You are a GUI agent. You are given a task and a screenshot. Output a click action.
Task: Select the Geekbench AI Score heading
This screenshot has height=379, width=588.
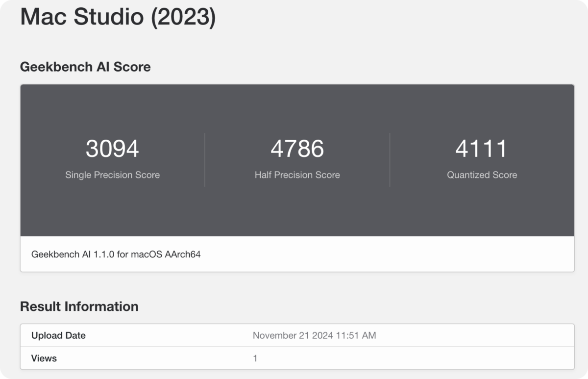85,67
